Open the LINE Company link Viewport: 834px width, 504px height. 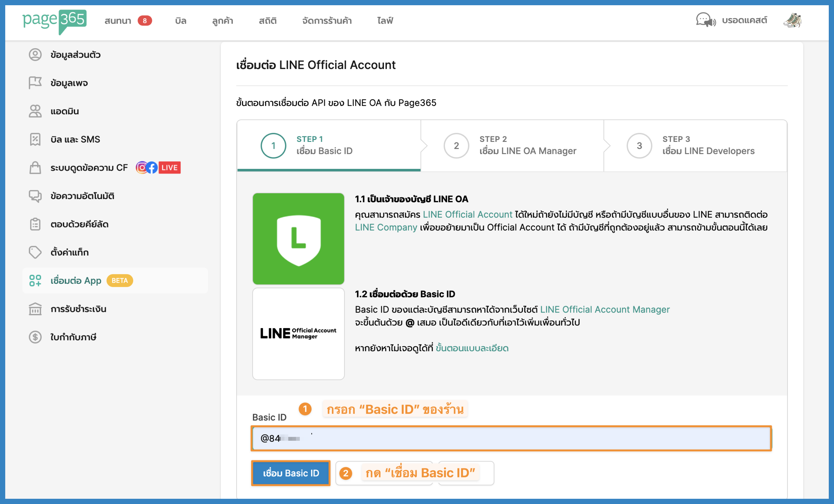[386, 227]
